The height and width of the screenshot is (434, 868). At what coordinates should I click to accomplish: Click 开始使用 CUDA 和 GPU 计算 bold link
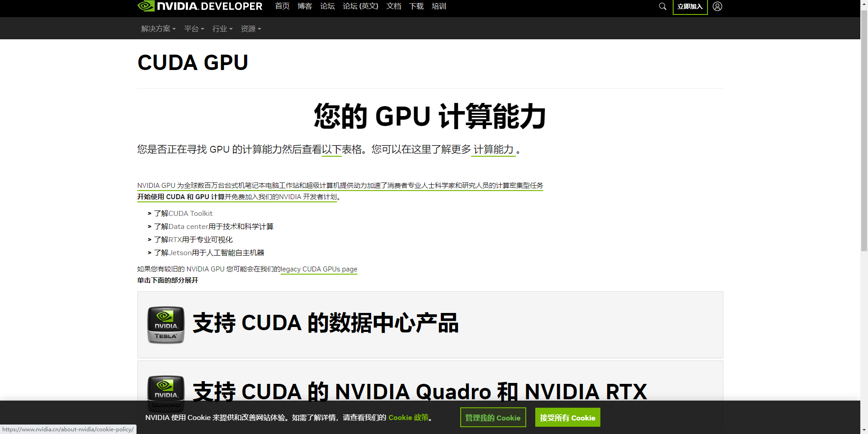click(181, 197)
